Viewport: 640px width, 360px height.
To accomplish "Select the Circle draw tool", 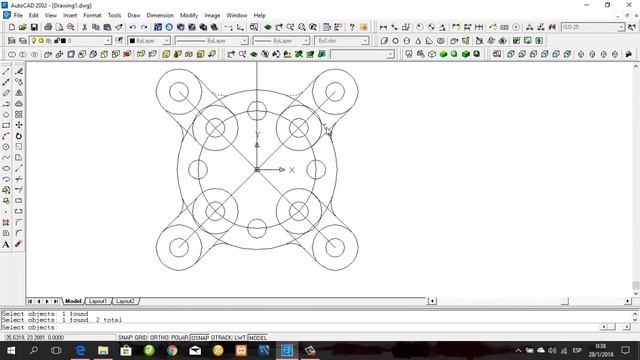I will 6,147.
